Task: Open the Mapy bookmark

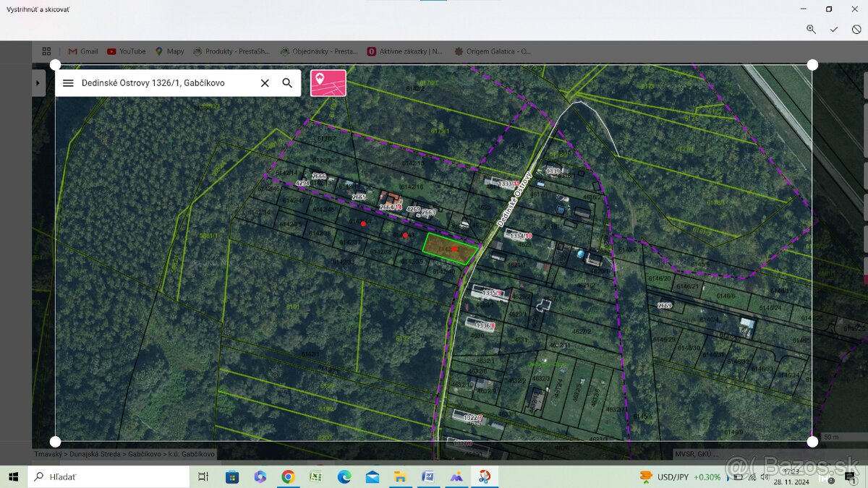Action: [x=169, y=51]
